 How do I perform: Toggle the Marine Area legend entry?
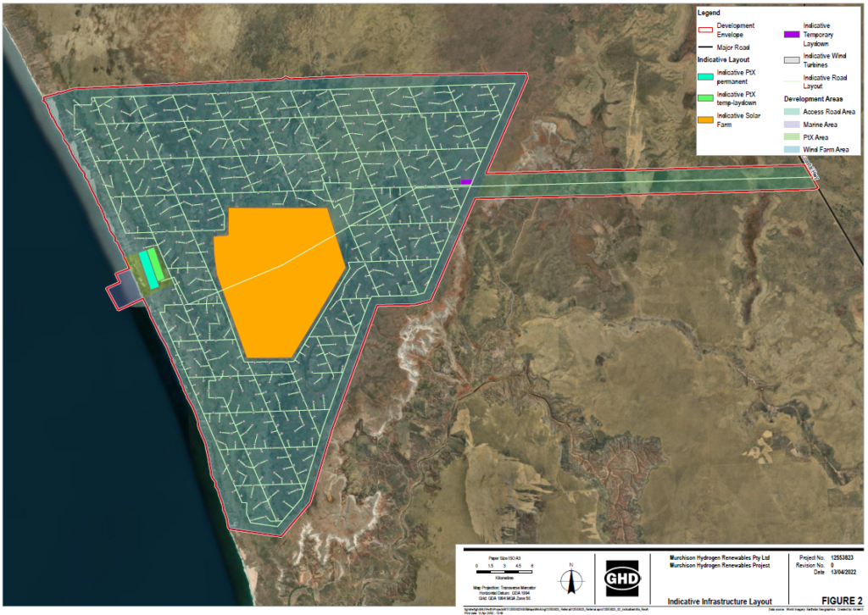(792, 123)
